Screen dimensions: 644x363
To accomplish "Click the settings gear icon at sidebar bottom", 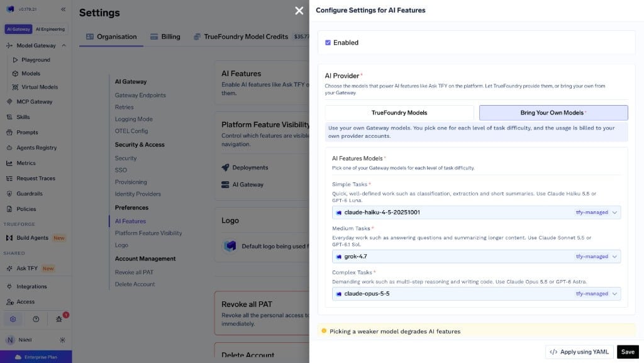I will pos(13,319).
